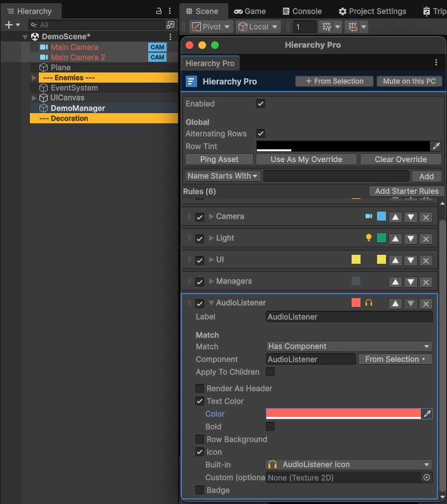Image resolution: width=447 pixels, height=504 pixels.
Task: Expand the UICanvas tree item
Action: [34, 98]
